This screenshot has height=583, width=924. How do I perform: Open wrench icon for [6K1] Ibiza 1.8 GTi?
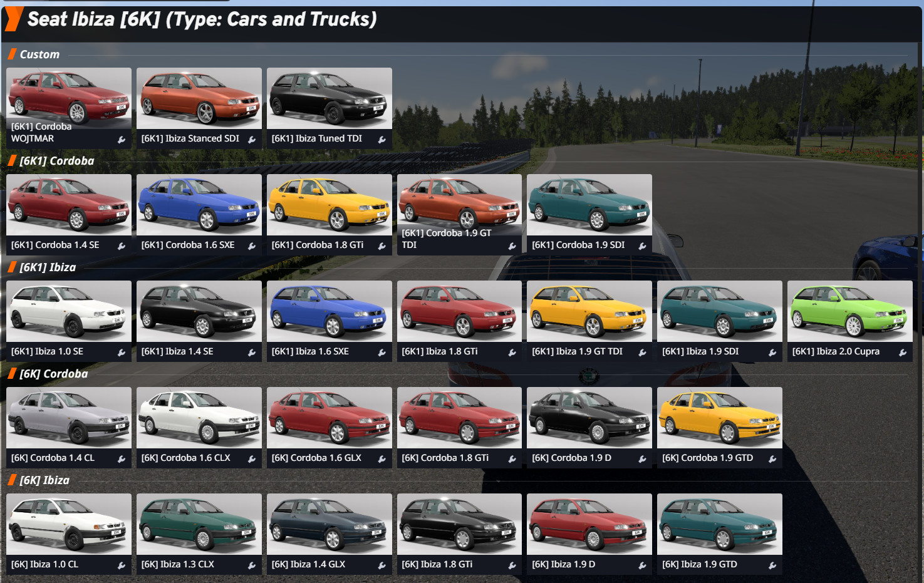pos(512,353)
